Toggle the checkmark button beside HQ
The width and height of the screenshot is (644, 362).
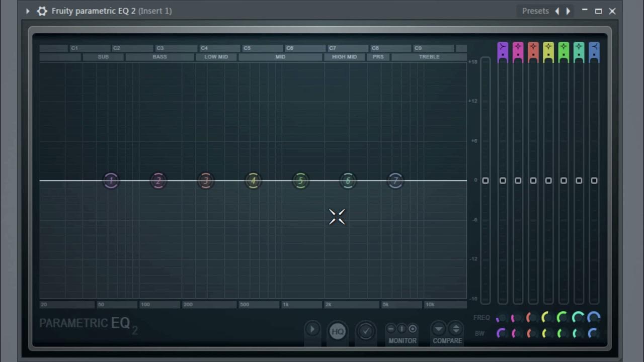(366, 331)
